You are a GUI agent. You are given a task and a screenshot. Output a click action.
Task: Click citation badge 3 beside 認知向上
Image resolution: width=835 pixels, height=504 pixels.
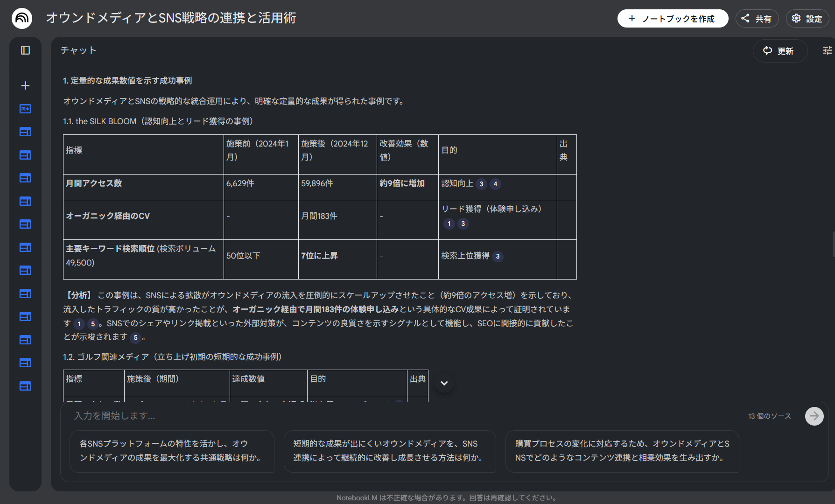(x=481, y=184)
